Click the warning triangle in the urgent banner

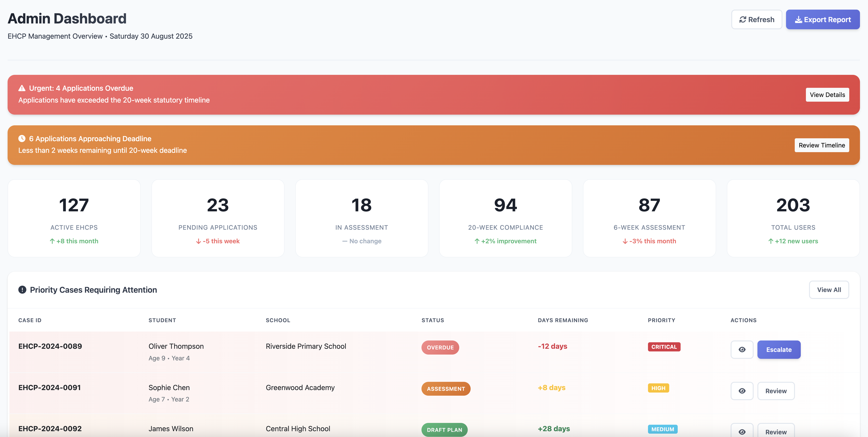click(x=22, y=88)
